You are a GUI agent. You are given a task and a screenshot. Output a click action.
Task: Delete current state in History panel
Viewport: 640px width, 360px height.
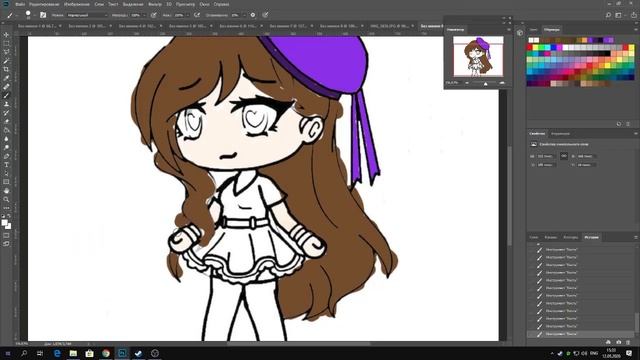coord(628,342)
